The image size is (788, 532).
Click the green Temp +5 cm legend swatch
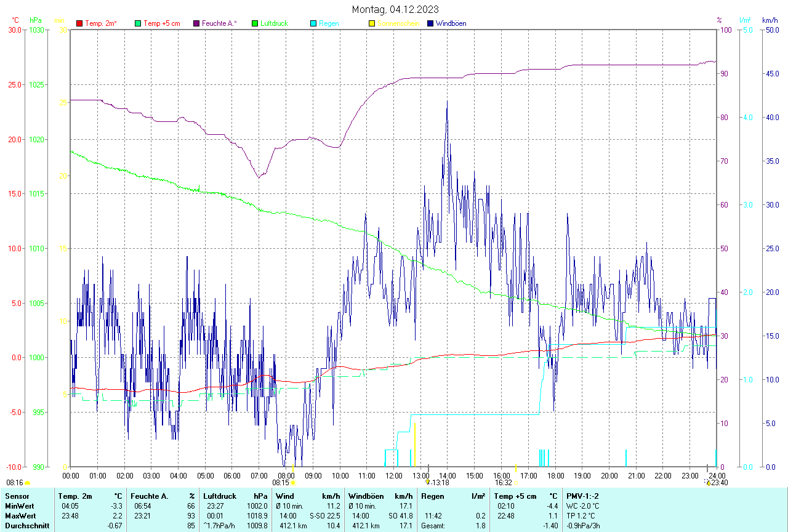[138, 23]
